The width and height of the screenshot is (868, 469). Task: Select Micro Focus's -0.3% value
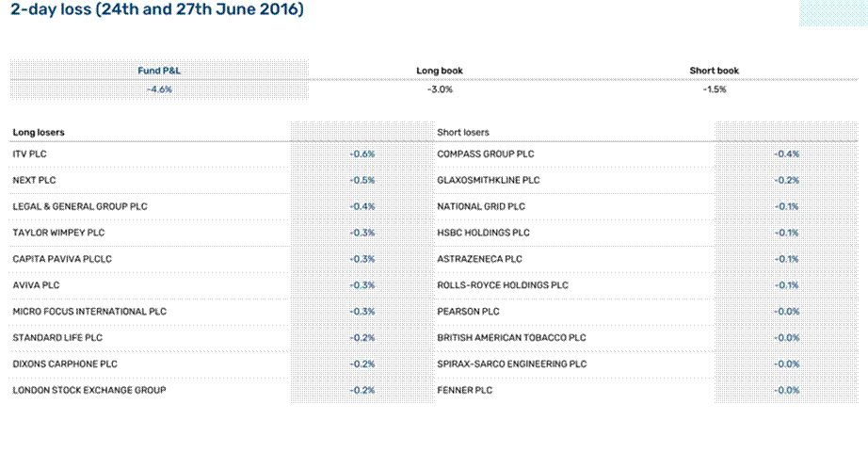click(x=362, y=311)
